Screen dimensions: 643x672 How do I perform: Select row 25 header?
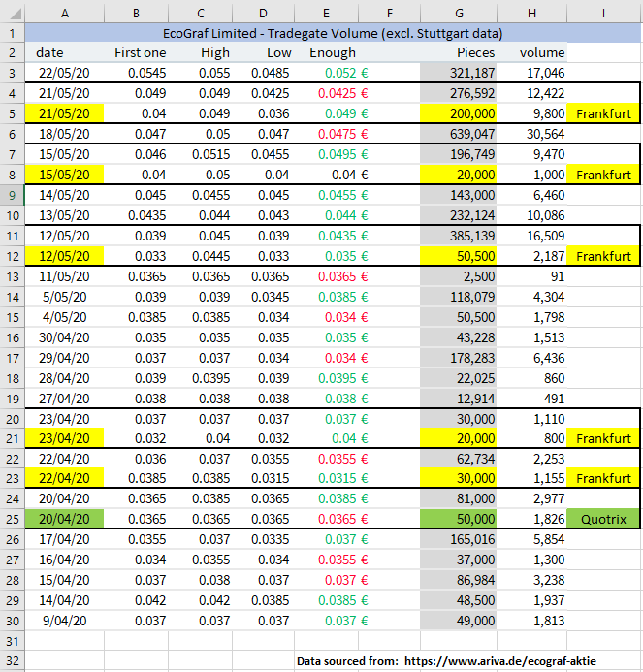(12, 519)
